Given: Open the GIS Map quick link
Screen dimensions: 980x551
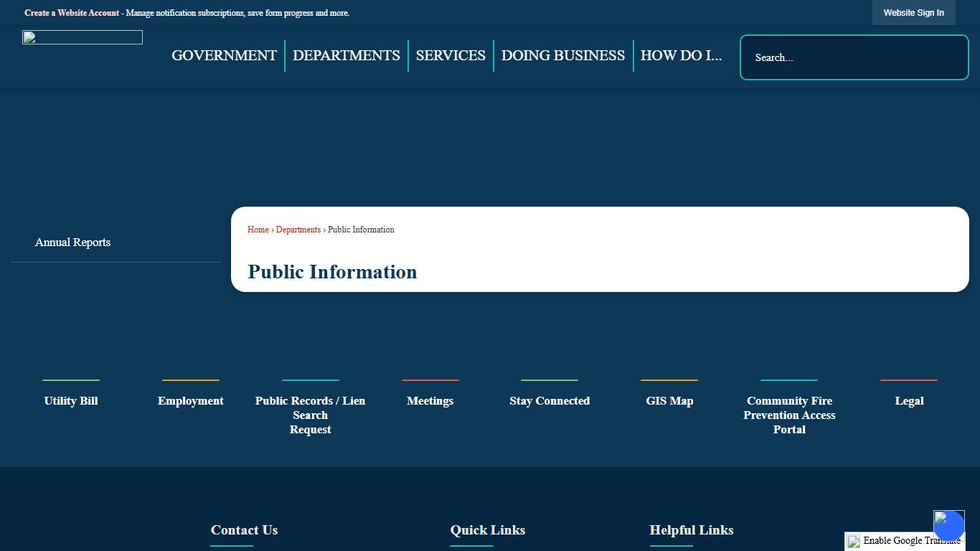Looking at the screenshot, I should pyautogui.click(x=669, y=400).
